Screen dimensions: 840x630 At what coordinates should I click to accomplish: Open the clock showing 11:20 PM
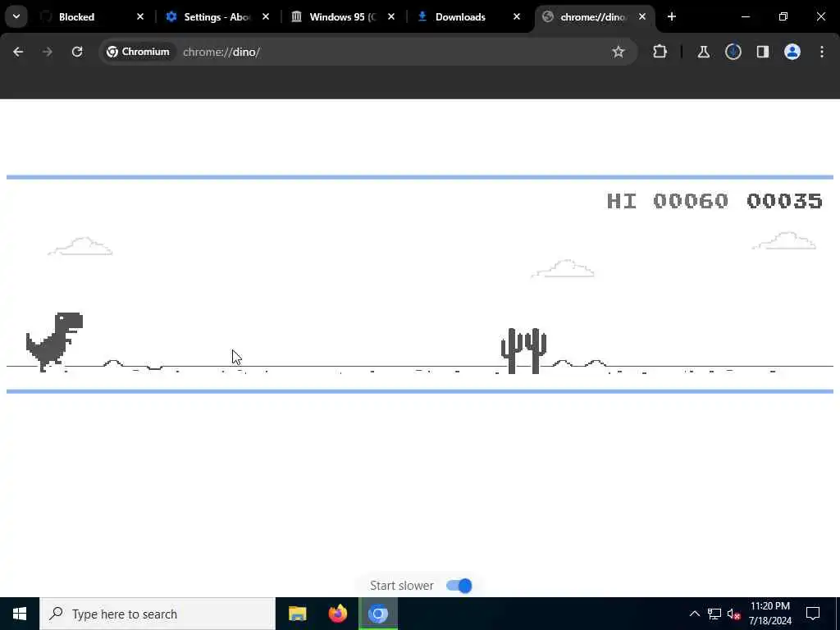click(769, 614)
